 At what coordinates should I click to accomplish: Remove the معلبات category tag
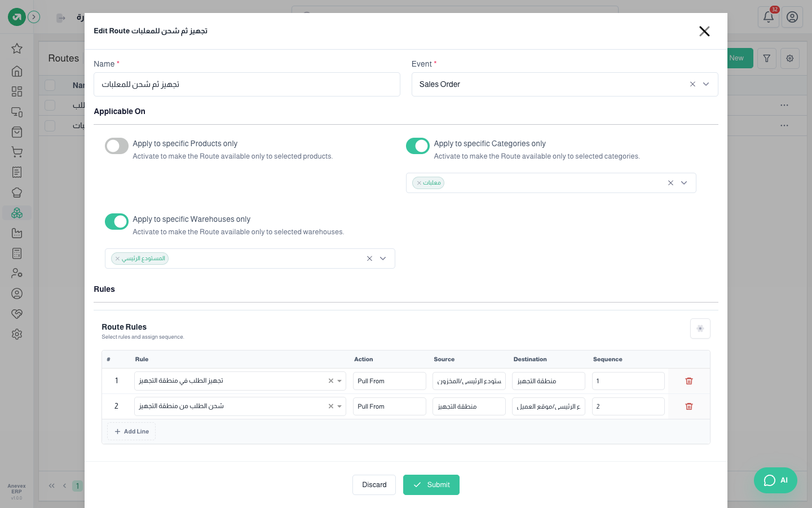tap(419, 183)
